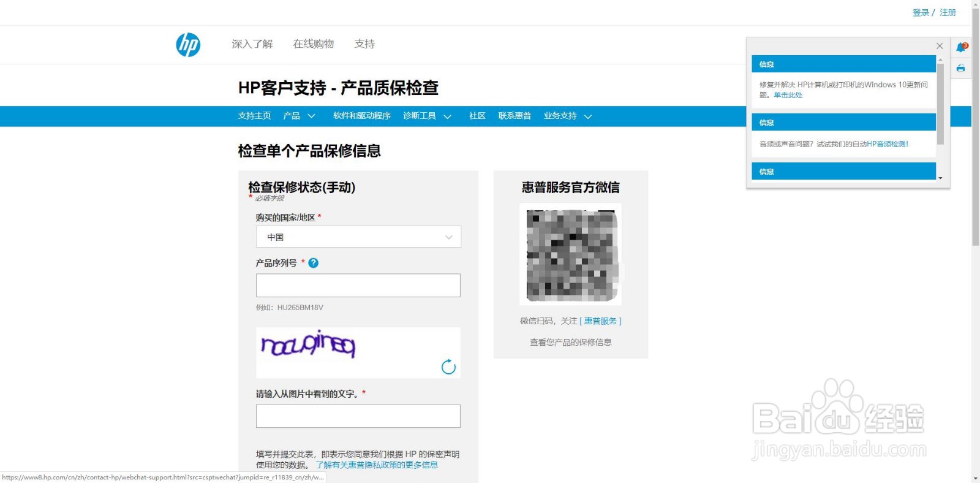This screenshot has width=980, height=483.
Task: Click the 单击此处 link in notification
Action: coord(788,95)
